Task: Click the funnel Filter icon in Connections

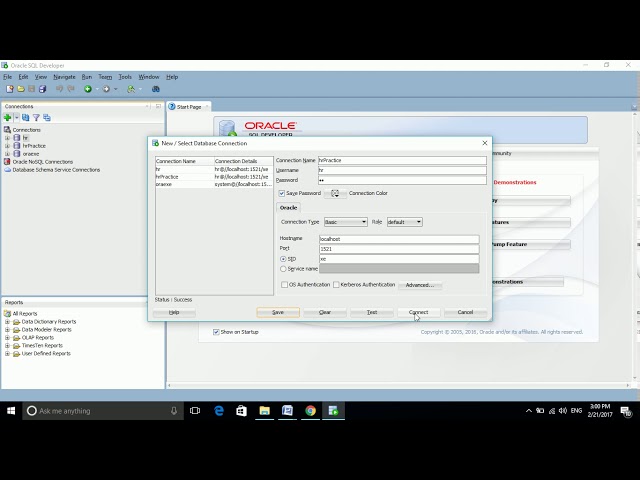Action: (36, 118)
